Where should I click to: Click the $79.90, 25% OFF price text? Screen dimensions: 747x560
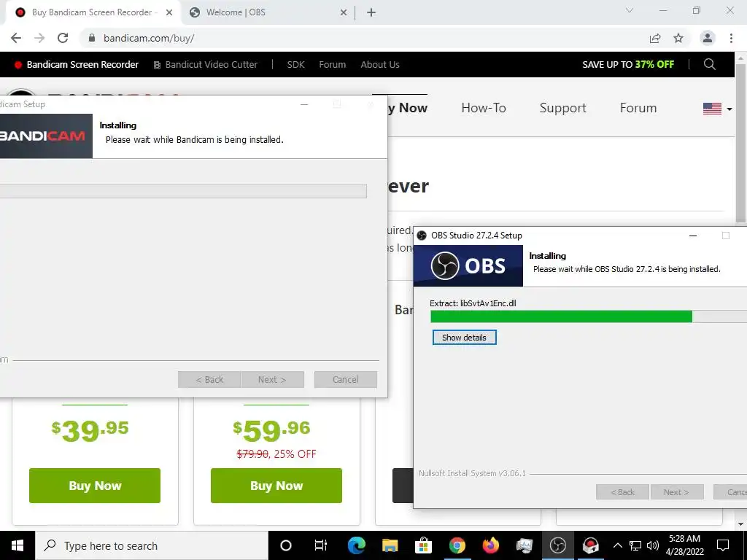[x=276, y=454]
